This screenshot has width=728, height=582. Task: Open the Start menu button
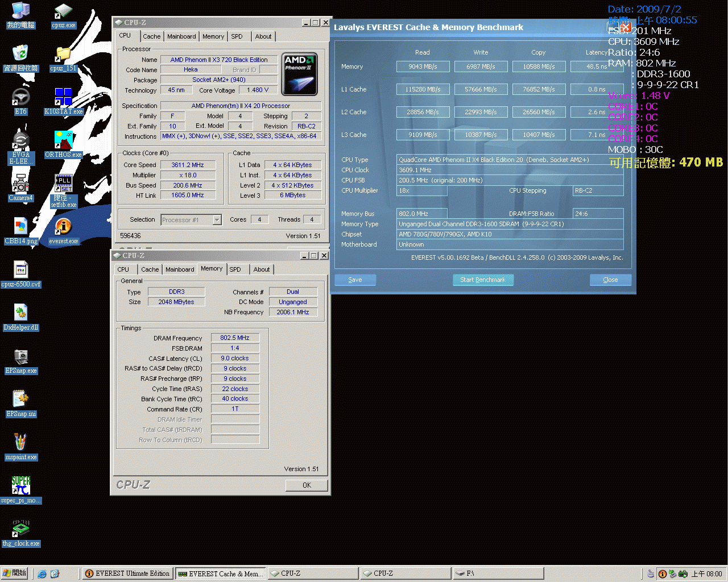coord(14,573)
